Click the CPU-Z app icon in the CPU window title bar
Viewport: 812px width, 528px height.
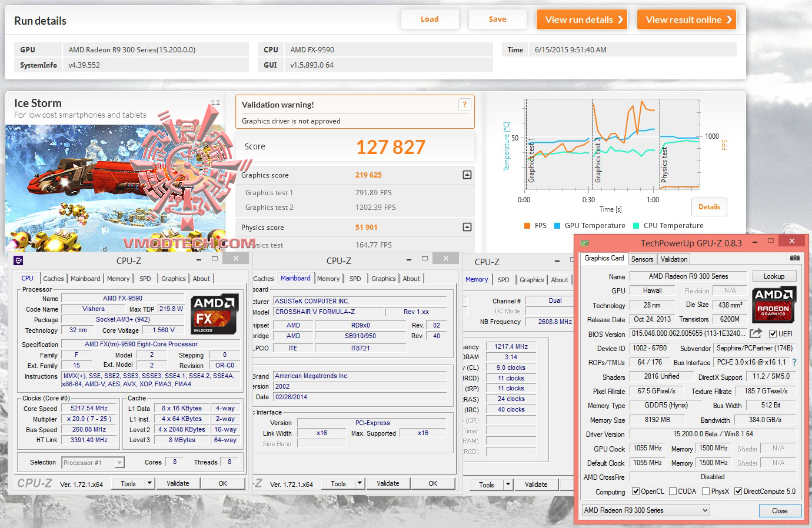coord(18,260)
